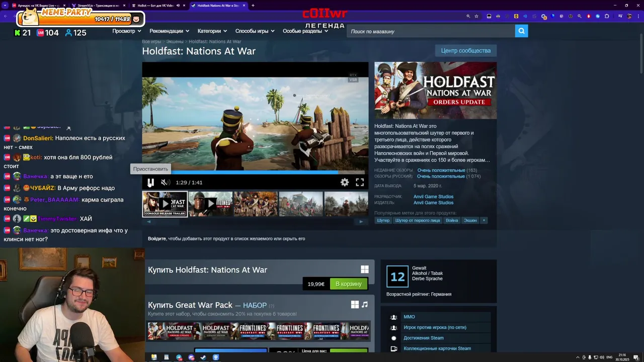
Task: Select Holdfast: Nations At War browser tab
Action: coord(218,6)
